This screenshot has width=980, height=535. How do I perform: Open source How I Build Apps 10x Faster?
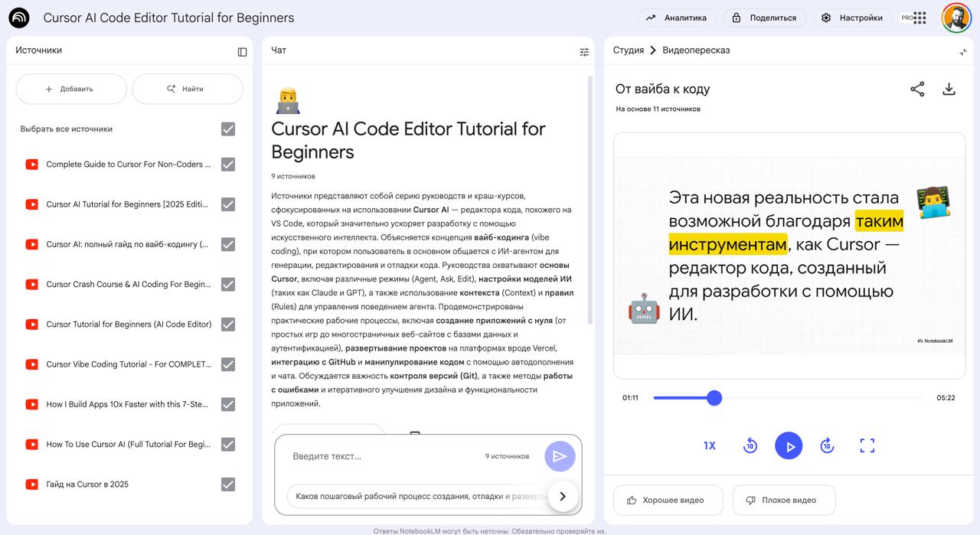[127, 404]
